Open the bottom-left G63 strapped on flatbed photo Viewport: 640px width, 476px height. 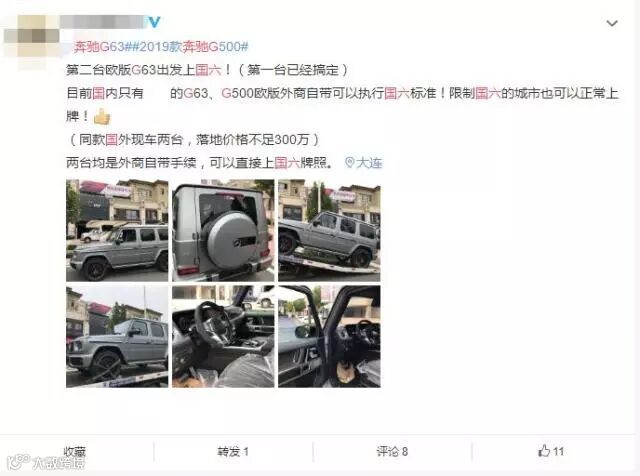(x=117, y=336)
